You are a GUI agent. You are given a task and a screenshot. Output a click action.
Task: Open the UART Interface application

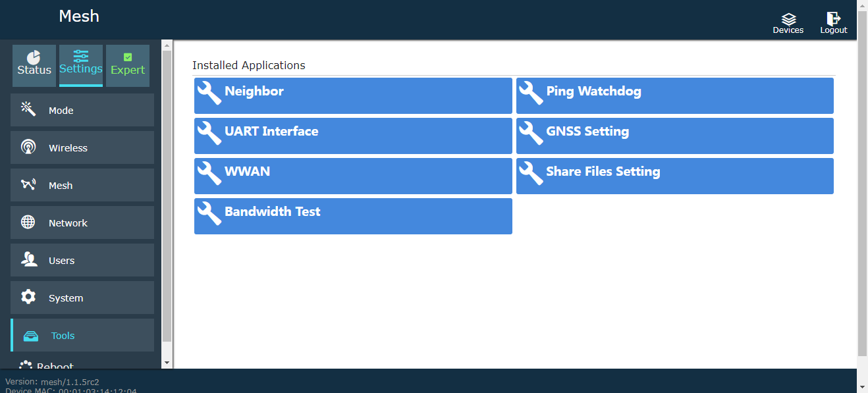(x=353, y=136)
